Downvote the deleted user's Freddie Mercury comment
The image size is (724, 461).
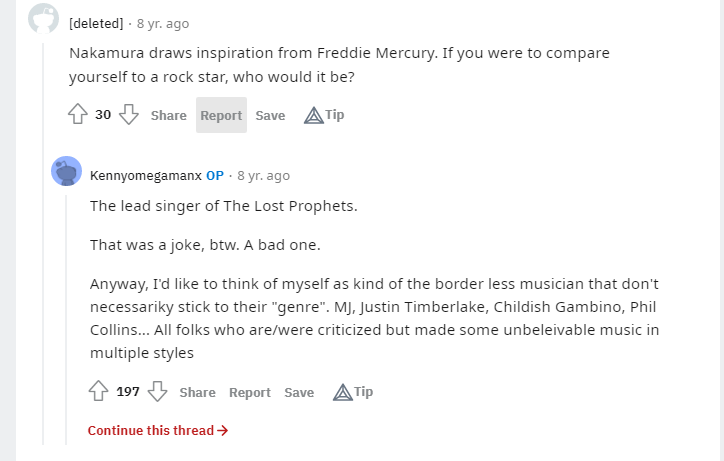point(129,114)
